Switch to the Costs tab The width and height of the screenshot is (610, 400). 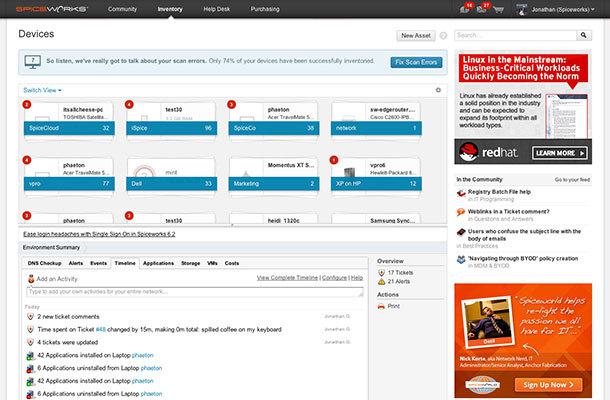[232, 263]
